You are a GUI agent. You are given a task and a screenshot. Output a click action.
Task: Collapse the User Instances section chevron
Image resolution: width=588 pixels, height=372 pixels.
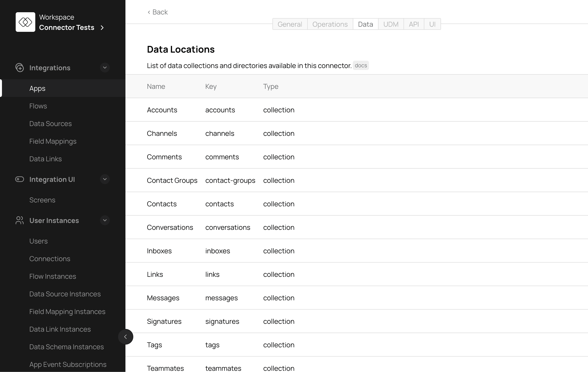point(105,220)
